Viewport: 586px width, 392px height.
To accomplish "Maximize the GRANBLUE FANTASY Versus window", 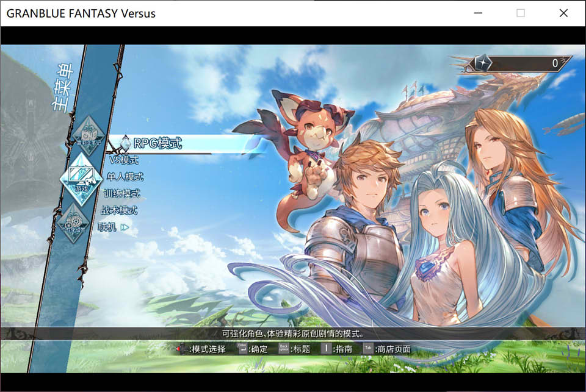I will 520,13.
